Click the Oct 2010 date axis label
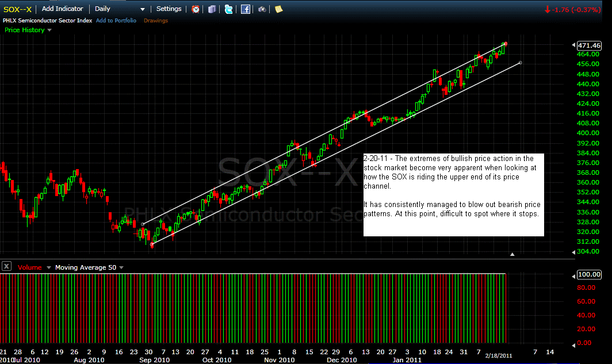Image resolution: width=612 pixels, height=364 pixels. [217, 360]
